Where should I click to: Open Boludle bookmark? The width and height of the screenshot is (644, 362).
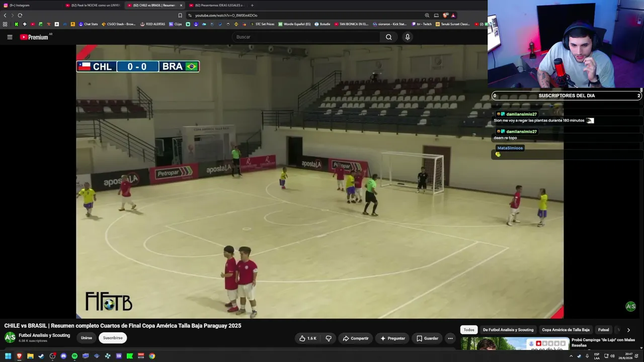[323, 24]
